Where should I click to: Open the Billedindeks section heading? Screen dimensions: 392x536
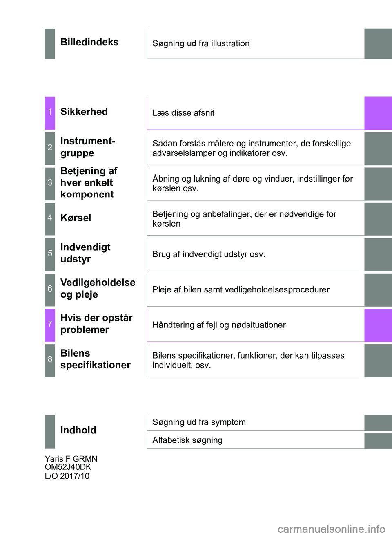pyautogui.click(x=89, y=43)
